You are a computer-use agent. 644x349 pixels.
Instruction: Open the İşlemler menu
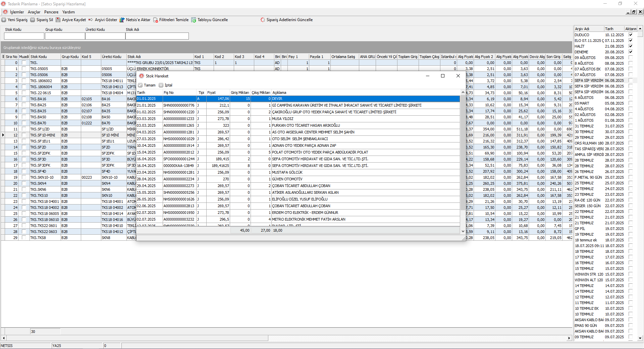tap(17, 12)
